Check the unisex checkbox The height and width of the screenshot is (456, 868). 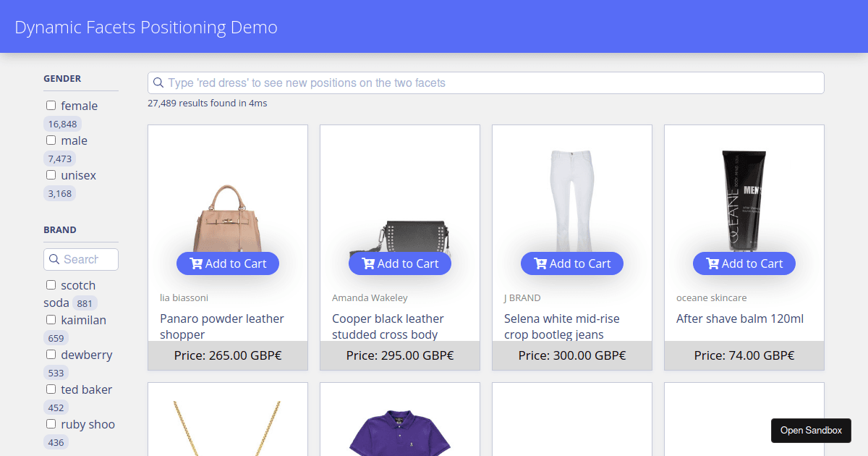(x=51, y=174)
